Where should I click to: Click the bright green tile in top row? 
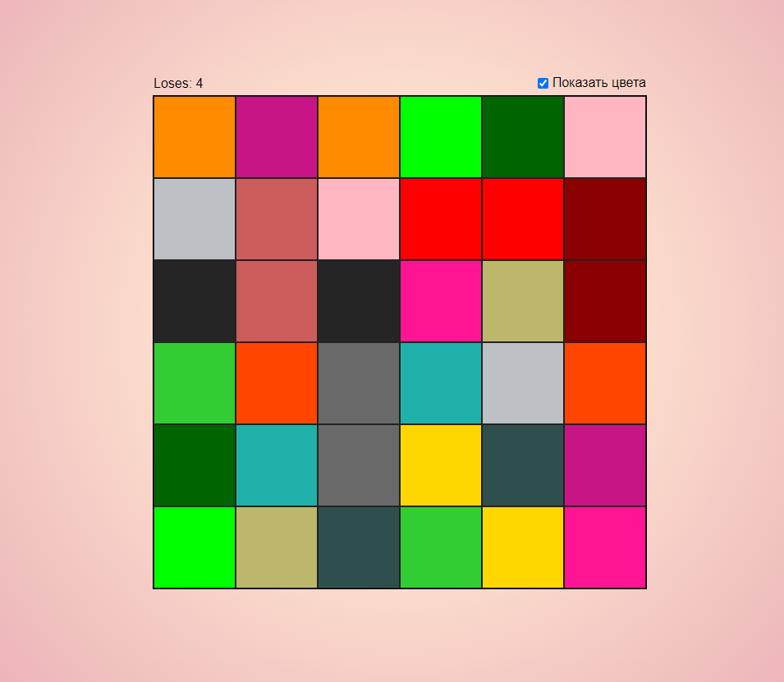pyautogui.click(x=440, y=136)
